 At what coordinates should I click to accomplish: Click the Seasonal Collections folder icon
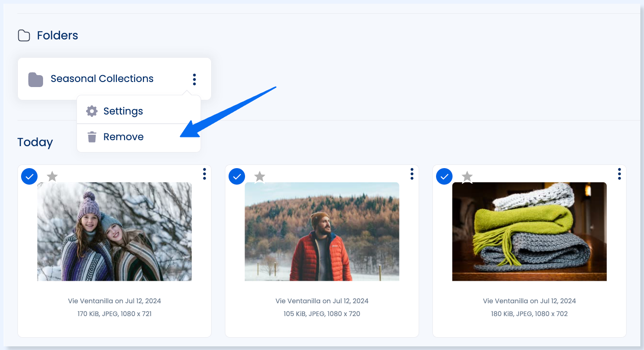point(36,79)
